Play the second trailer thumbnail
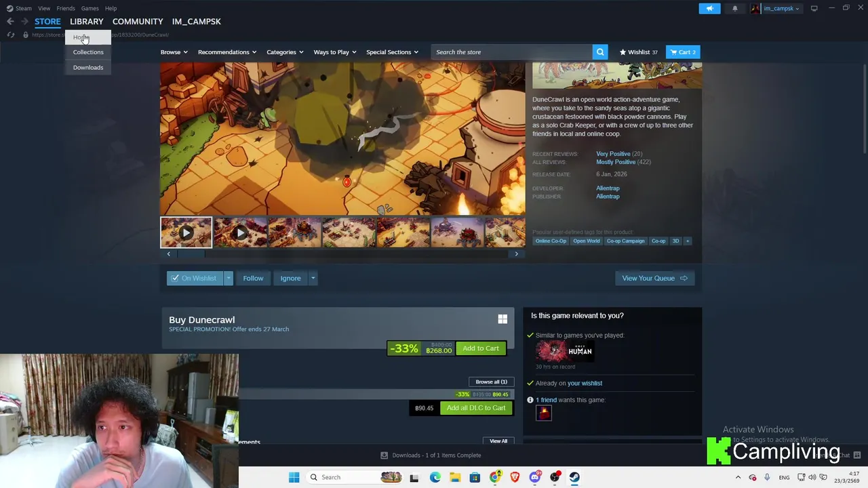 coord(240,232)
